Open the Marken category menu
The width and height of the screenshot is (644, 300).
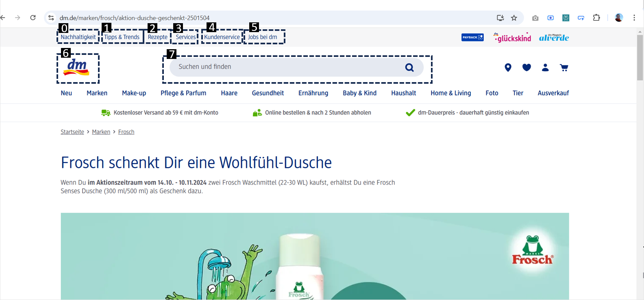click(x=97, y=93)
